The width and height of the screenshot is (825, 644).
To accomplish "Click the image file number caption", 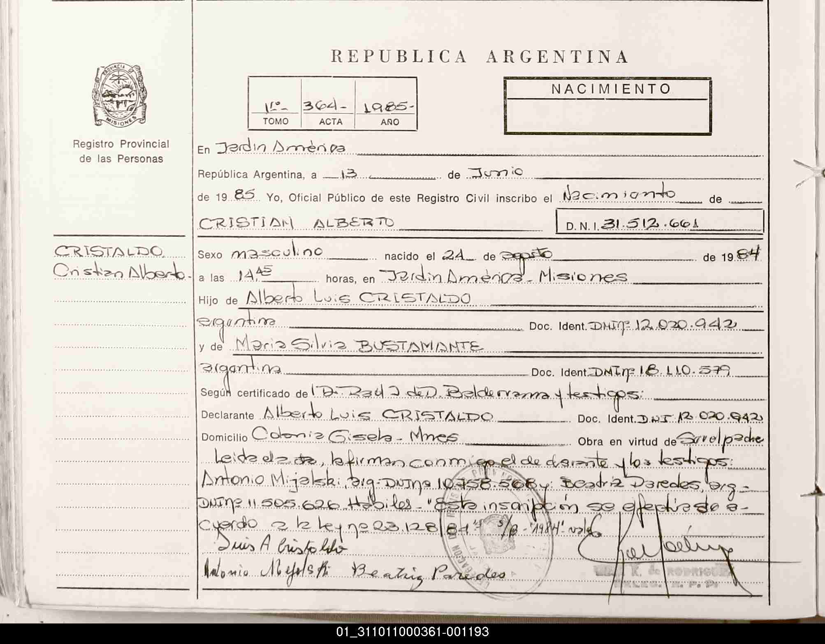I will (412, 632).
